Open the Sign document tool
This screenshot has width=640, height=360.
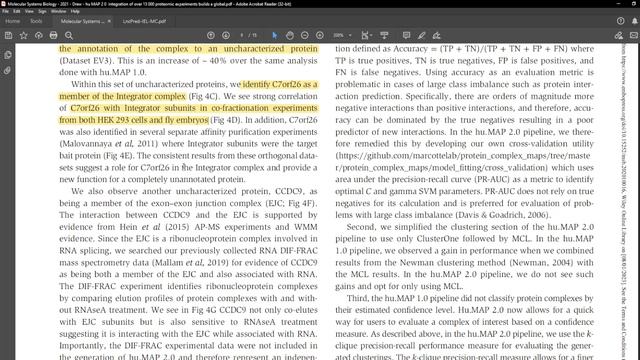tap(437, 36)
